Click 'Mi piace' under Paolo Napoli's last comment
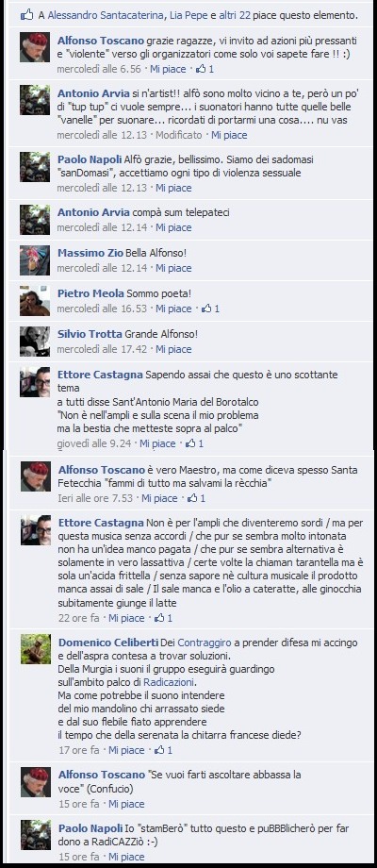377x868 pixels. [x=126, y=857]
